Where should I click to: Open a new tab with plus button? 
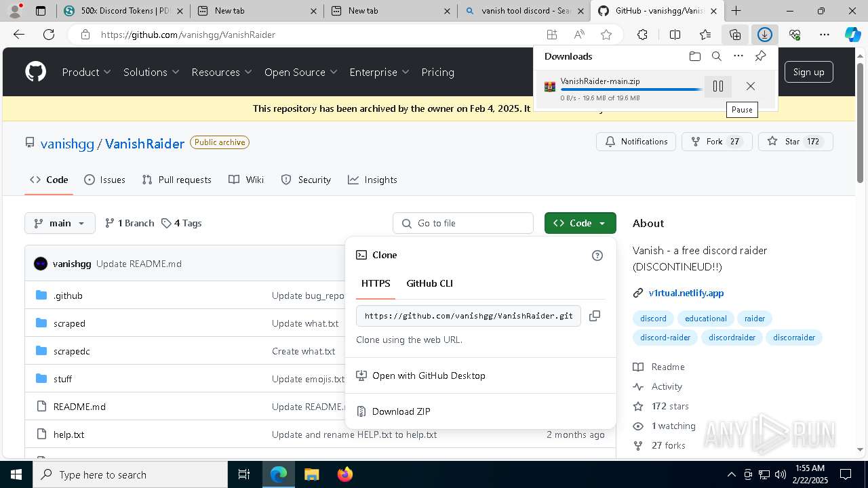(736, 11)
